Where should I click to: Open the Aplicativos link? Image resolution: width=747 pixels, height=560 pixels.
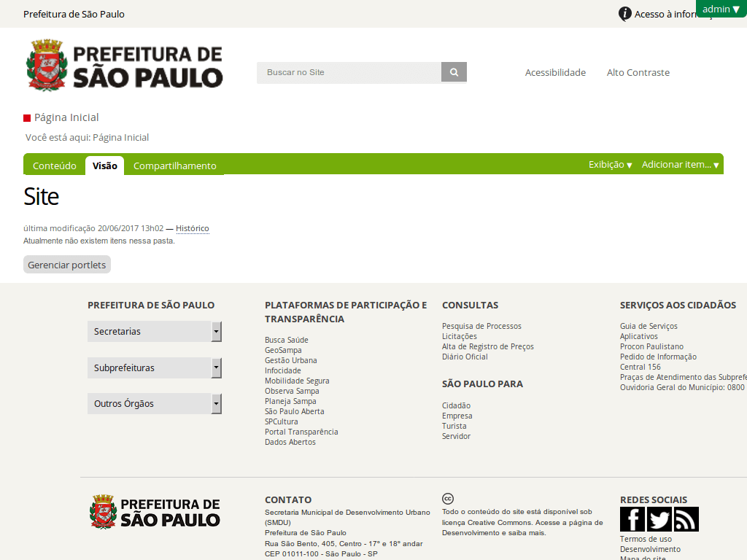point(638,336)
